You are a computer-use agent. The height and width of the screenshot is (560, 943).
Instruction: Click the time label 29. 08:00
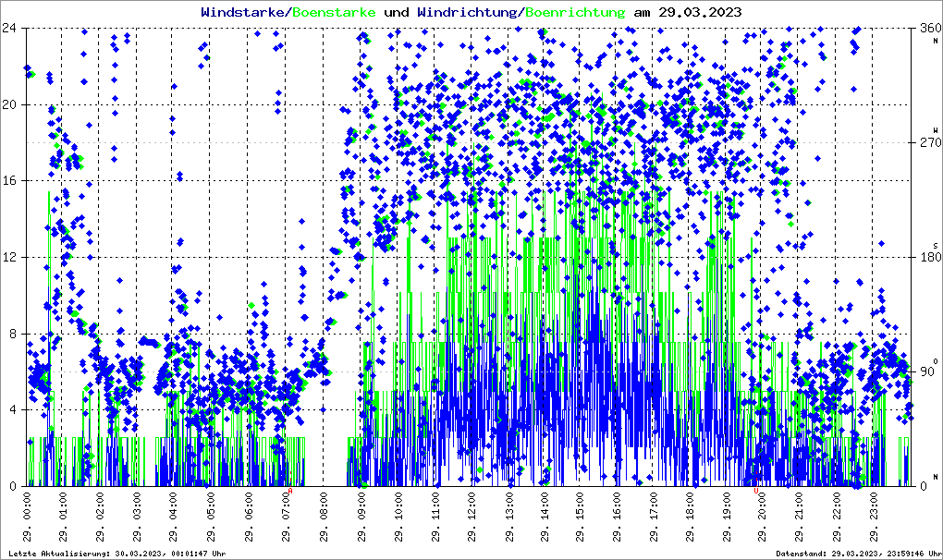[324, 517]
